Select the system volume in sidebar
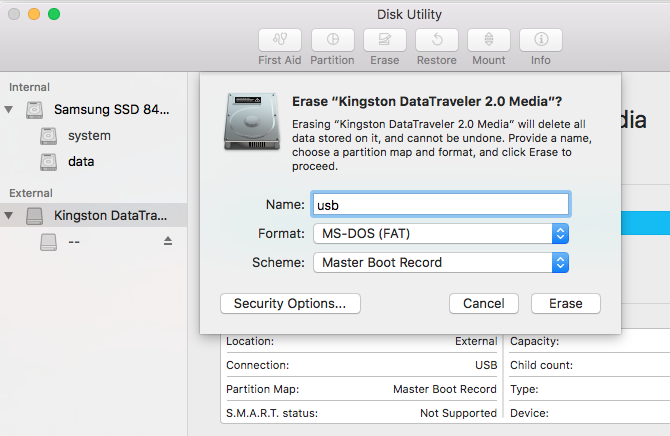670x436 pixels. [x=89, y=135]
